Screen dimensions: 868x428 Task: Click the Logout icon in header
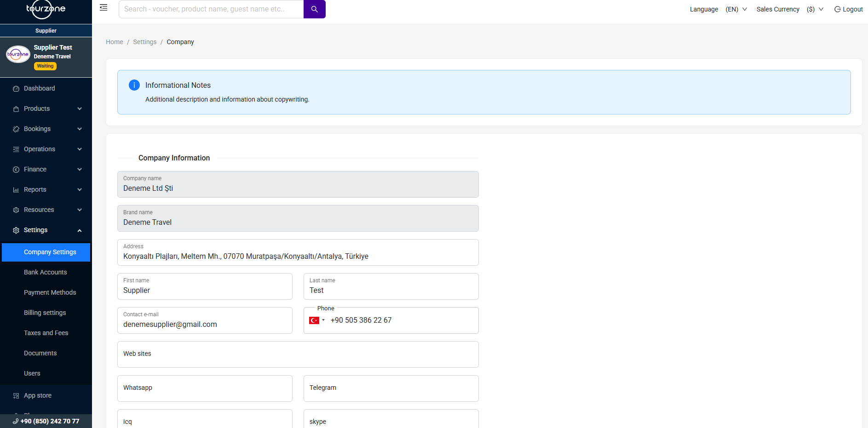[837, 9]
